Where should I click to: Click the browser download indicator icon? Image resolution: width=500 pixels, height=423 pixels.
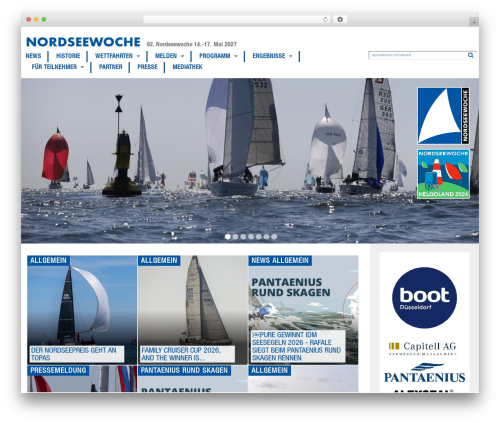pos(340,20)
